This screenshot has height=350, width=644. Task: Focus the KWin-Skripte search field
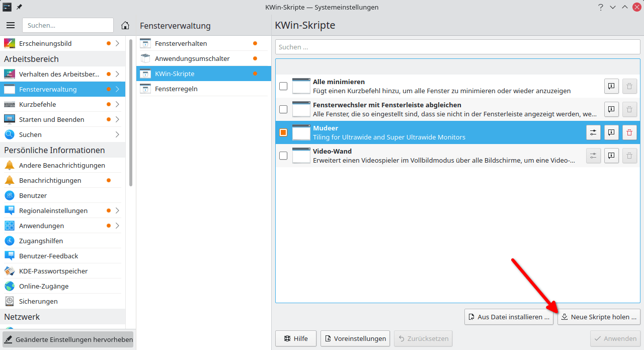(x=457, y=47)
